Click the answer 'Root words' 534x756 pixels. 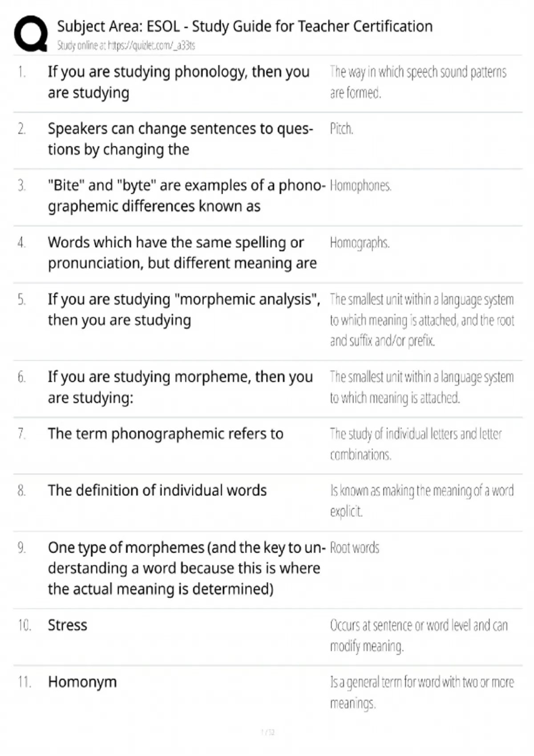pyautogui.click(x=355, y=547)
